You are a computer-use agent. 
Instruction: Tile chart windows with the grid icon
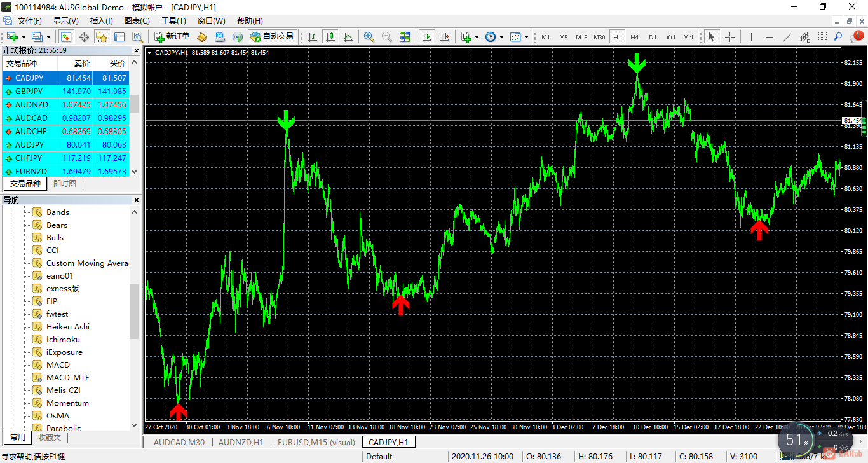click(405, 37)
